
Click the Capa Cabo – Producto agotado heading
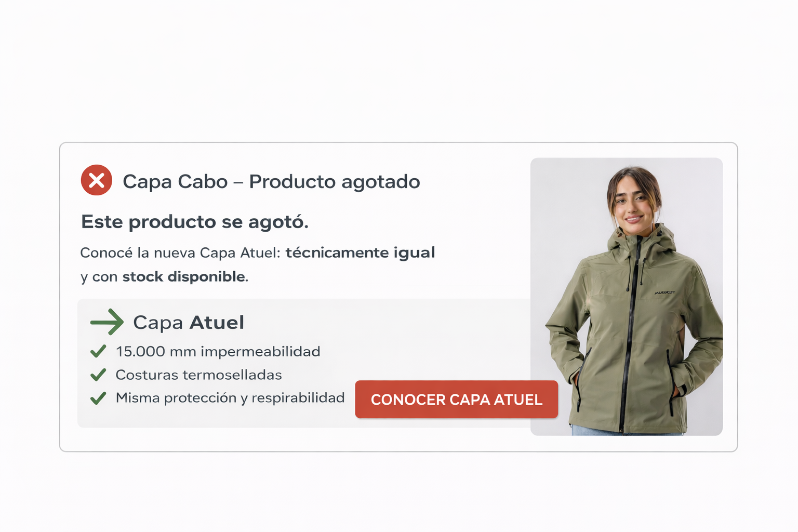point(271,182)
